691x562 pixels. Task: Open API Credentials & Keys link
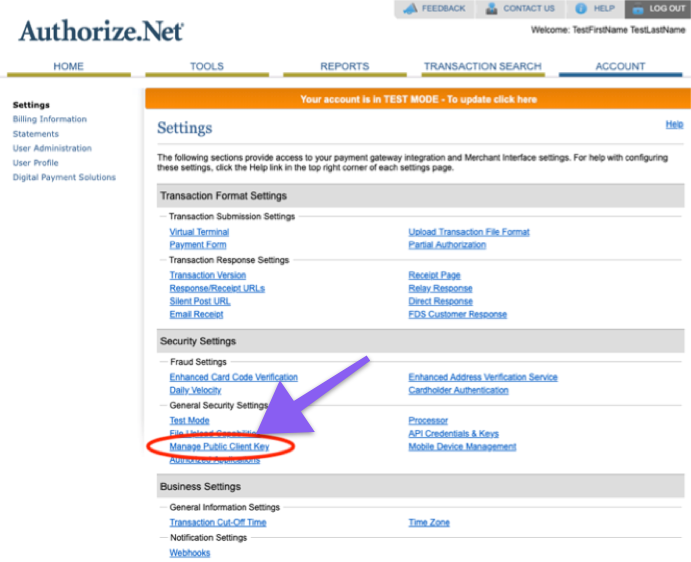click(453, 434)
